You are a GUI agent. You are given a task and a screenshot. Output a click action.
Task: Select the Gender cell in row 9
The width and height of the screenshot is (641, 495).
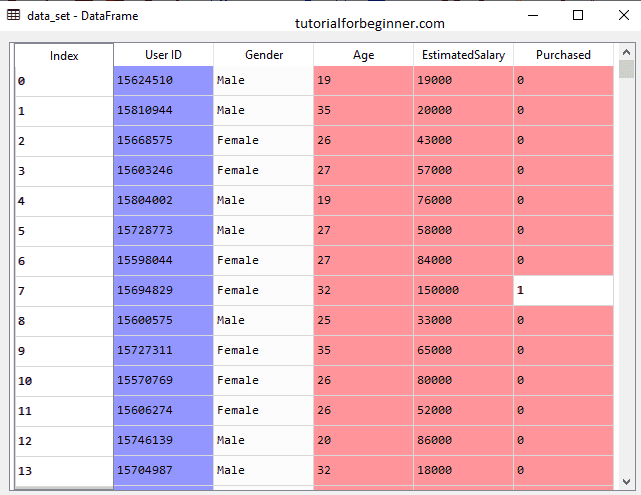(264, 351)
